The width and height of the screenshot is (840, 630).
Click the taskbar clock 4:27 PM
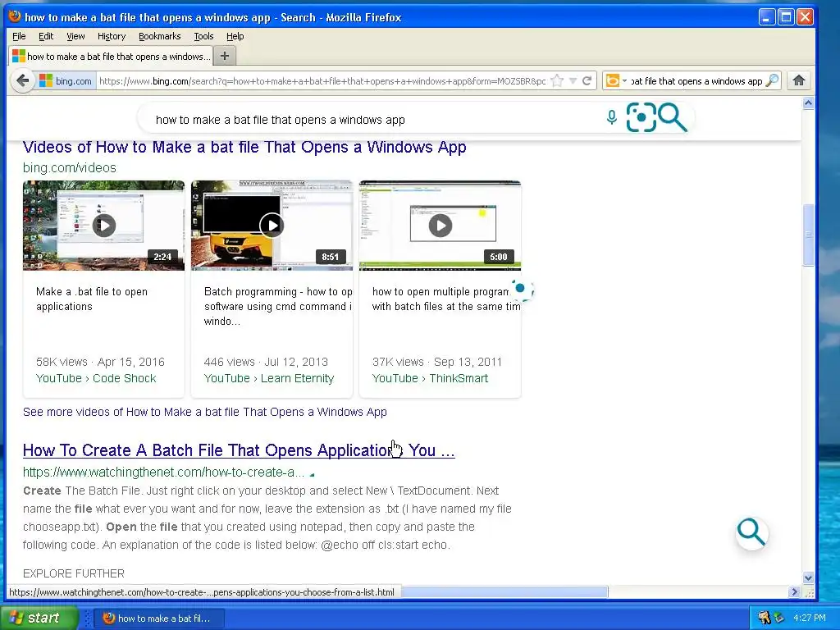coord(810,618)
